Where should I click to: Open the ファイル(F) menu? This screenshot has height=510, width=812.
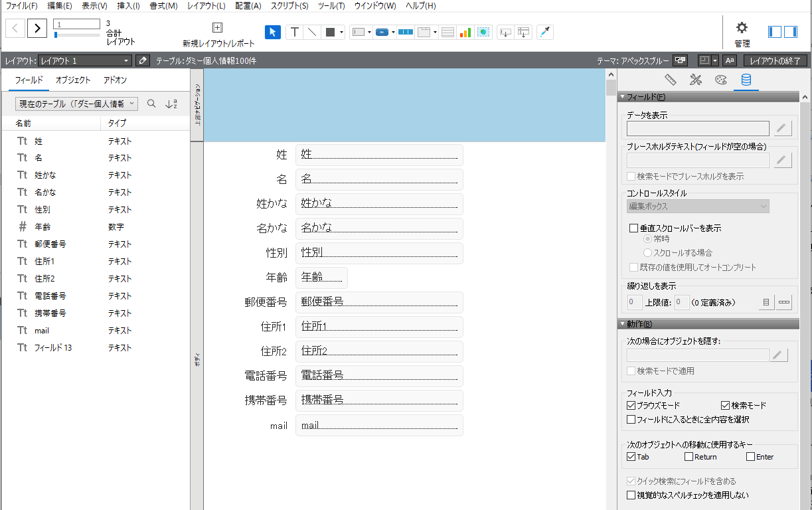pyautogui.click(x=21, y=5)
